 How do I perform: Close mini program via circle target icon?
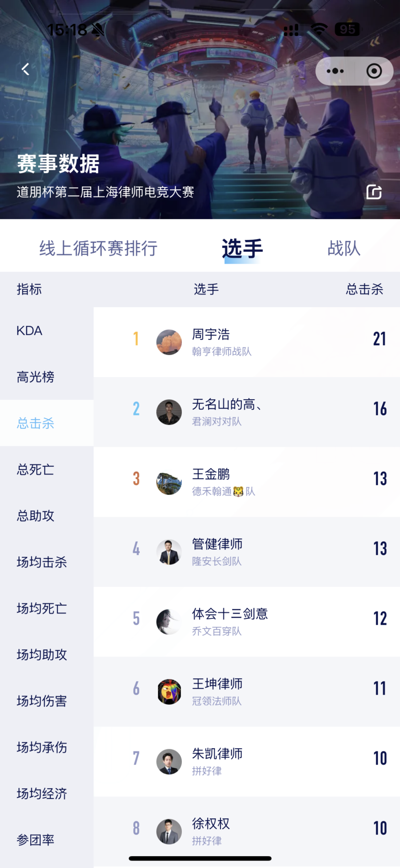[374, 71]
